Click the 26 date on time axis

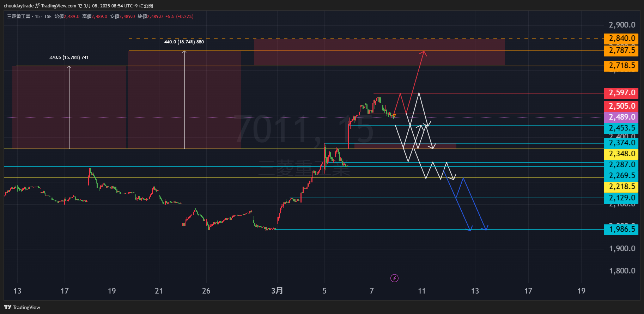206,291
